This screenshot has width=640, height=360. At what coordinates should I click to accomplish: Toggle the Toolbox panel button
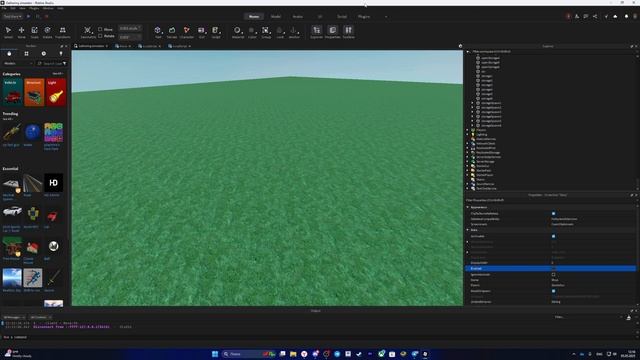tap(348, 32)
